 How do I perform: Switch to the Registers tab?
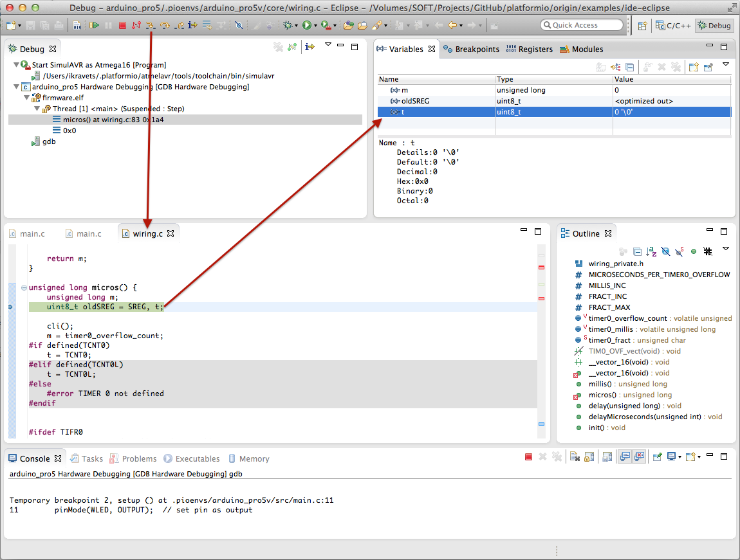(529, 49)
